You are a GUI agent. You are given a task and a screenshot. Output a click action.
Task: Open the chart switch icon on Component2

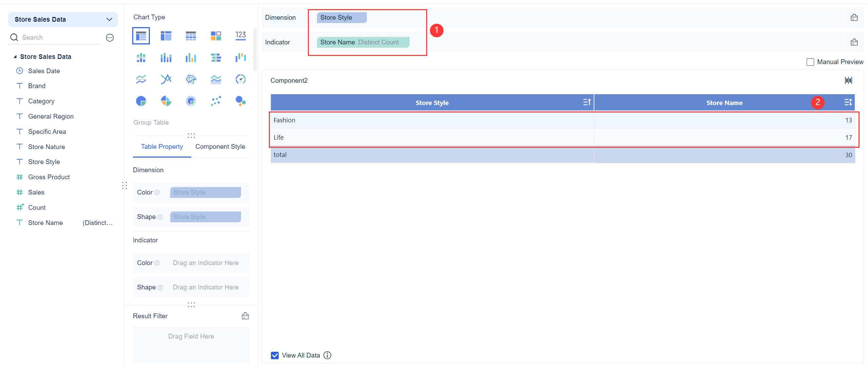849,80
